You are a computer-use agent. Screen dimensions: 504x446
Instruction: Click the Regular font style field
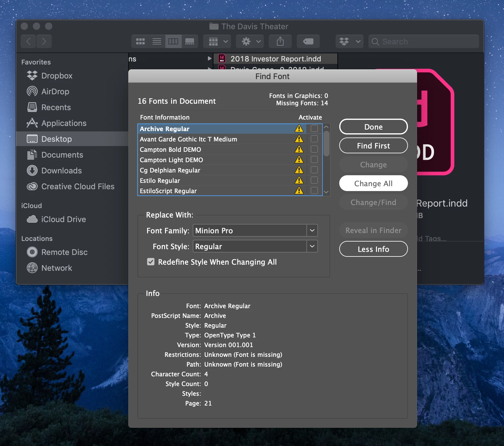[250, 246]
